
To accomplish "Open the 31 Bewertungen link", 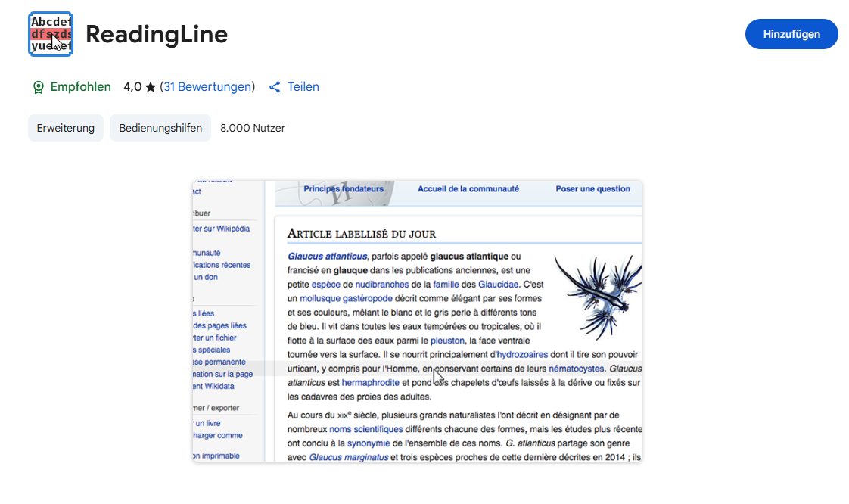I will [207, 86].
